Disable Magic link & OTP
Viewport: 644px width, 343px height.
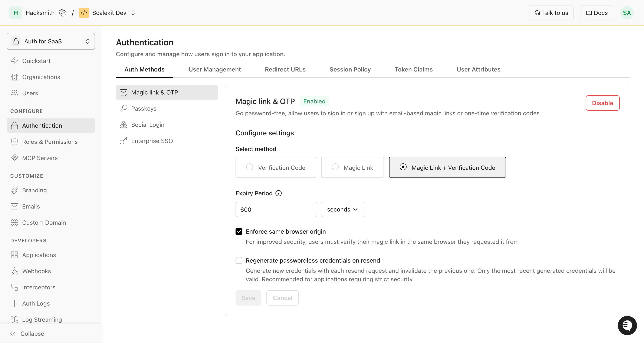point(602,103)
